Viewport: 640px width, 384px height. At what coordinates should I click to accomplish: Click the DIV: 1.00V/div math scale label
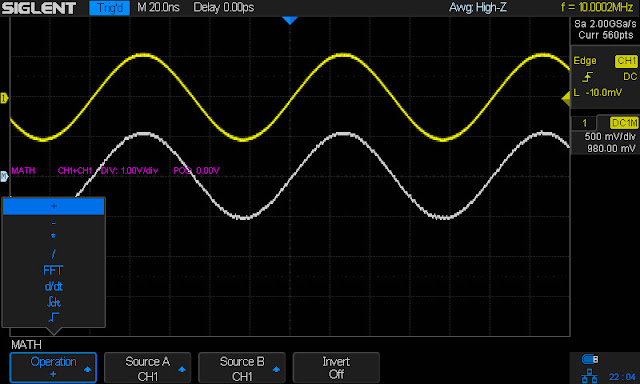[x=129, y=171]
